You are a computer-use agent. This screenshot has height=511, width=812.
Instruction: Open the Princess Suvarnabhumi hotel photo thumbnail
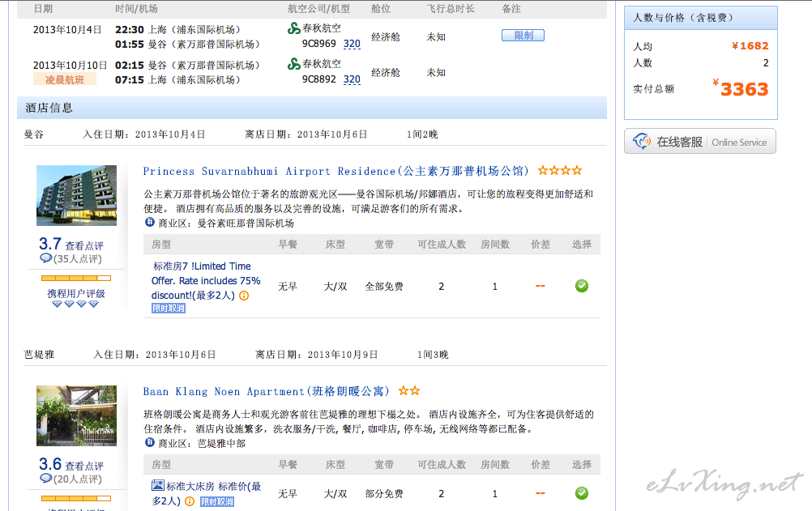[77, 196]
